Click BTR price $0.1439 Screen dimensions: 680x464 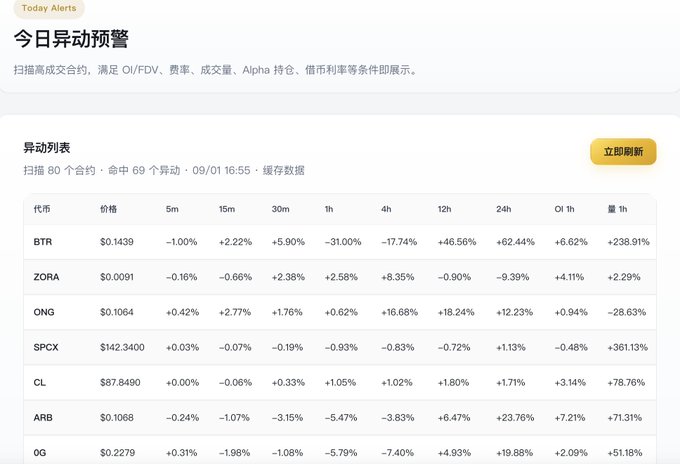click(117, 242)
